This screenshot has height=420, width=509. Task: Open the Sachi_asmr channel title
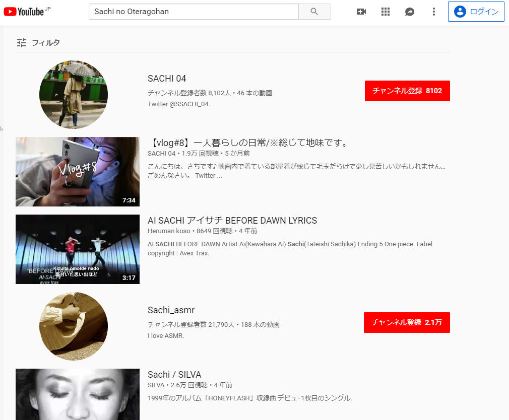[x=171, y=310]
